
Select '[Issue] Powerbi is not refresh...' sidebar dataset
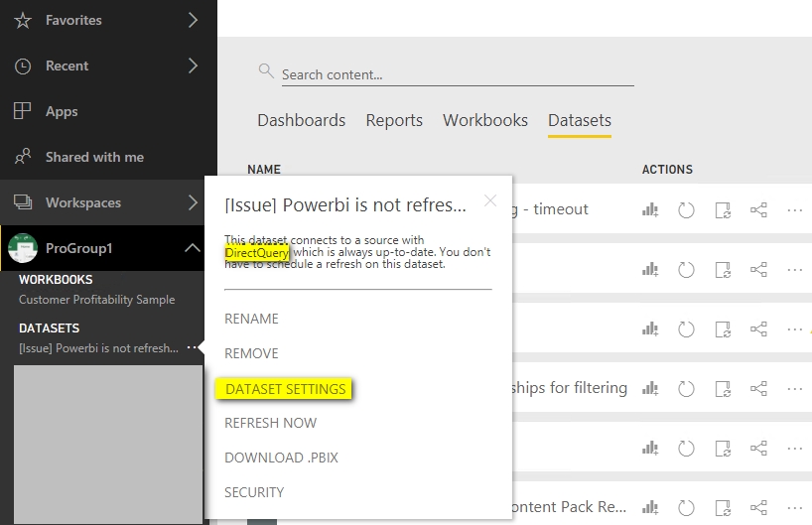(98, 348)
